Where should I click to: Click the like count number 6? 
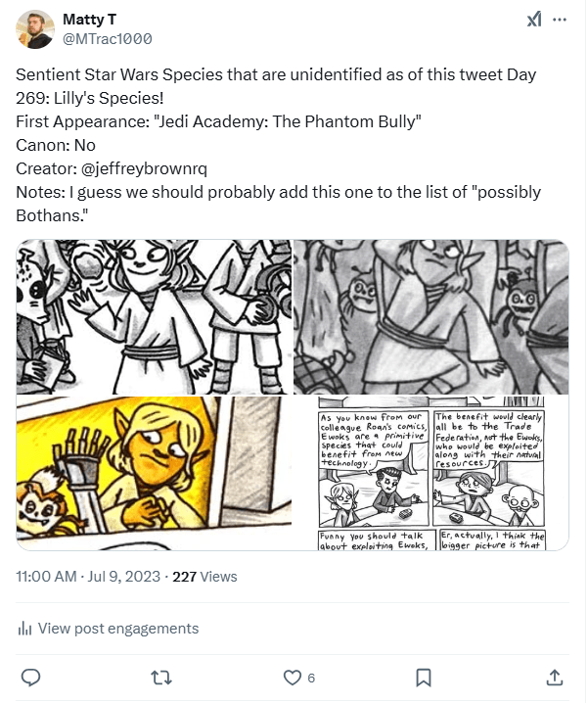point(311,678)
